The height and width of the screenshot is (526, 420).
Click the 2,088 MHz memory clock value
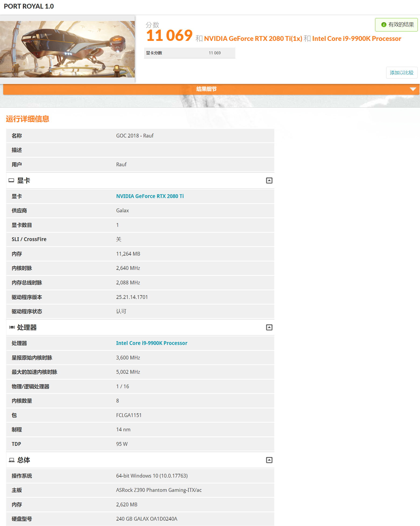coord(128,283)
